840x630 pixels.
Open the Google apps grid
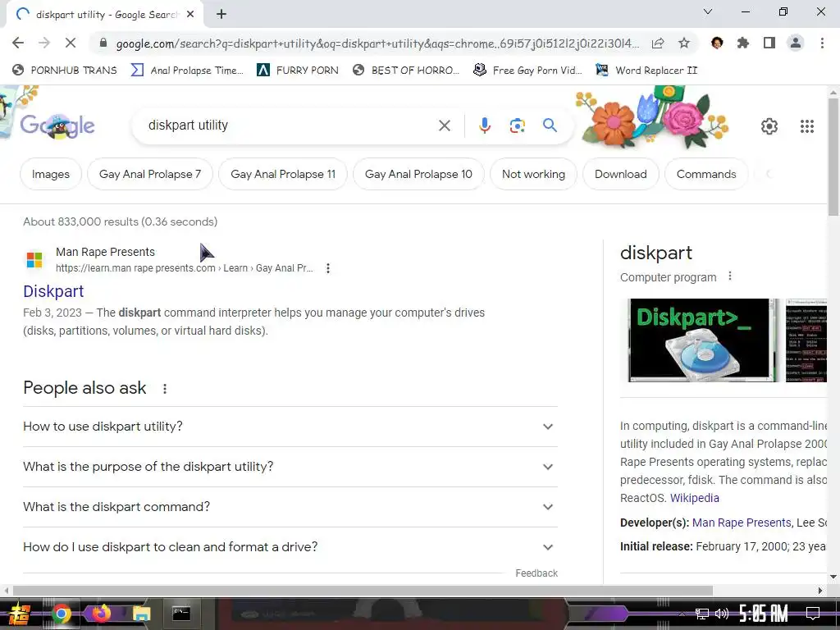pos(807,126)
